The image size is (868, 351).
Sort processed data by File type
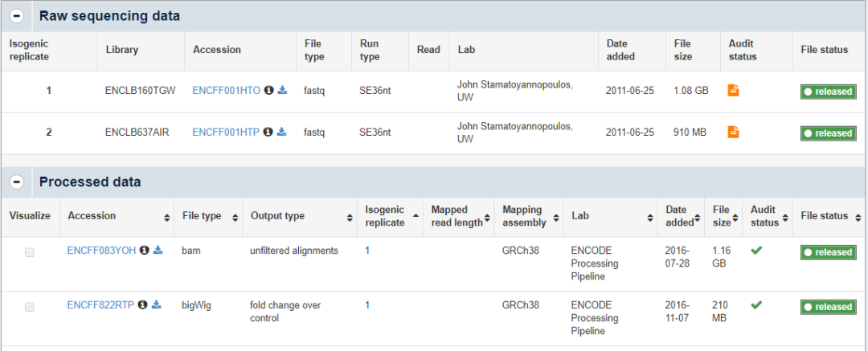pyautogui.click(x=207, y=217)
